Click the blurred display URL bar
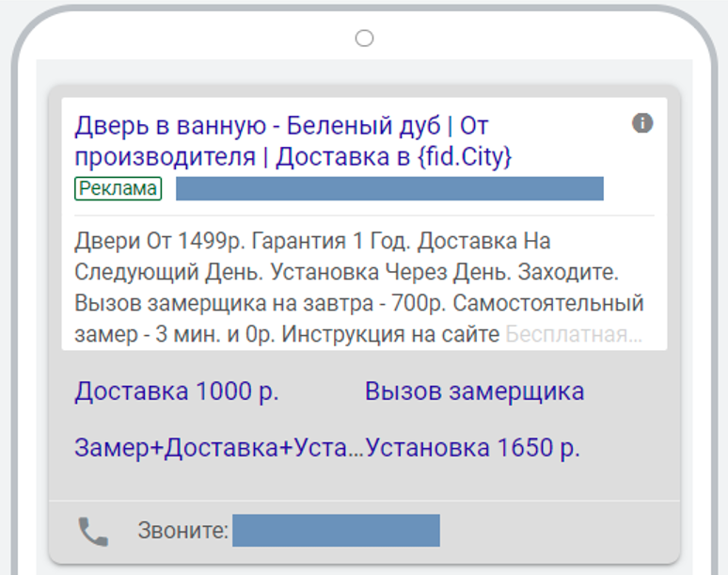Viewport: 728px width, 575px height. 389,188
